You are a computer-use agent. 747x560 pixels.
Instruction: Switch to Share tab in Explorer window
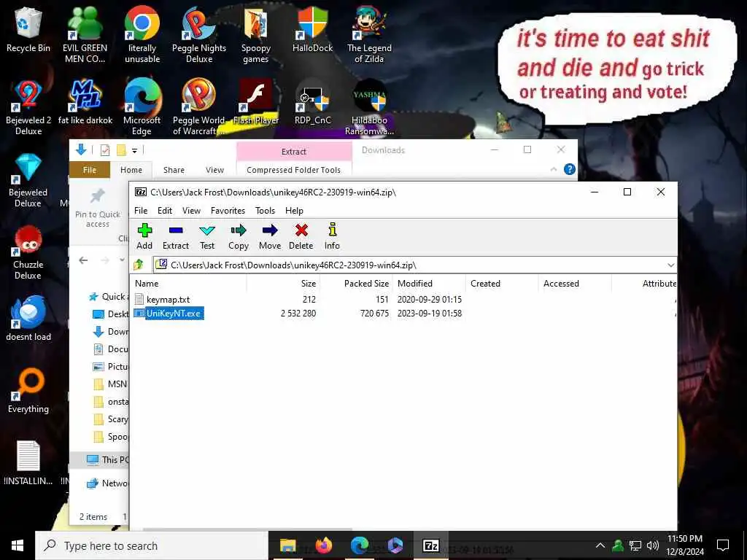(x=174, y=170)
